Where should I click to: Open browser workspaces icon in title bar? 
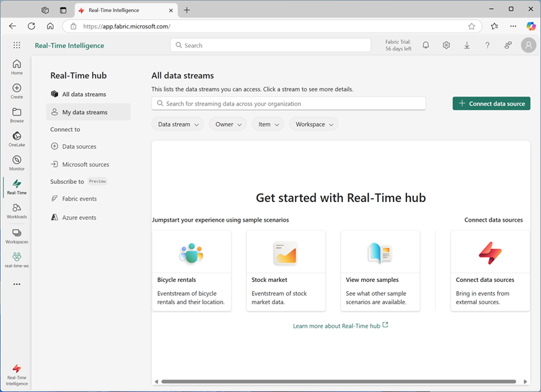click(45, 10)
